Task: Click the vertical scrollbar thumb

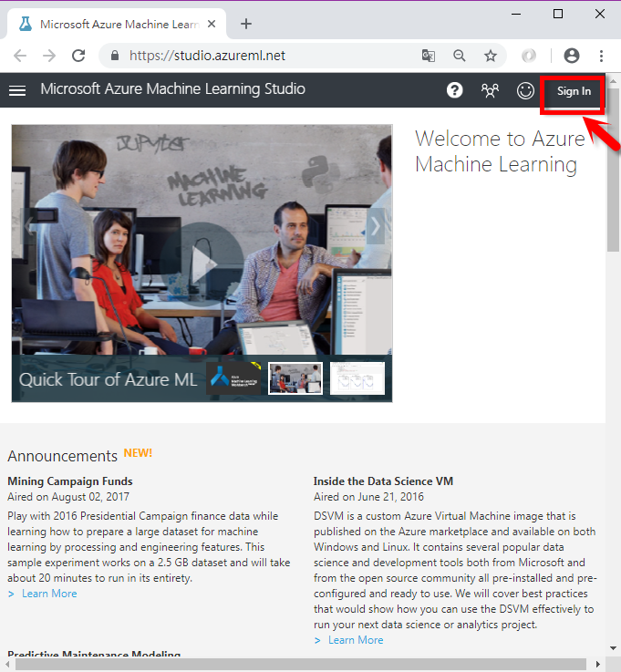Action: pos(613,170)
